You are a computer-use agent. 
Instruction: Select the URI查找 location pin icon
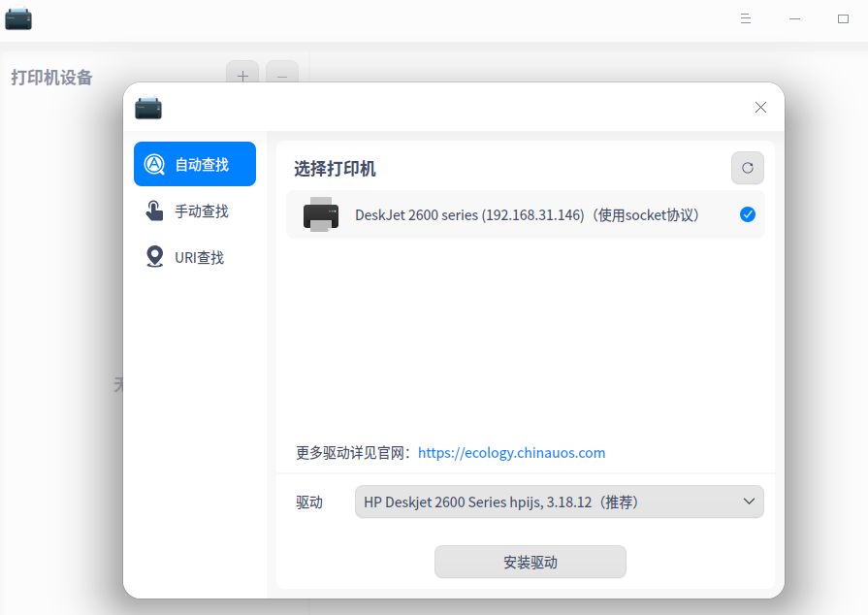[155, 257]
